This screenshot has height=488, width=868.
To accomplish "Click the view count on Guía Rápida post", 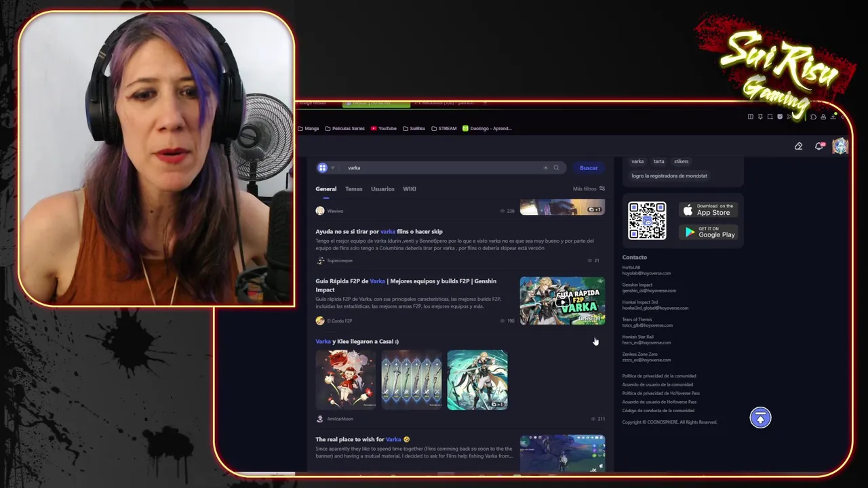I will coord(507,321).
